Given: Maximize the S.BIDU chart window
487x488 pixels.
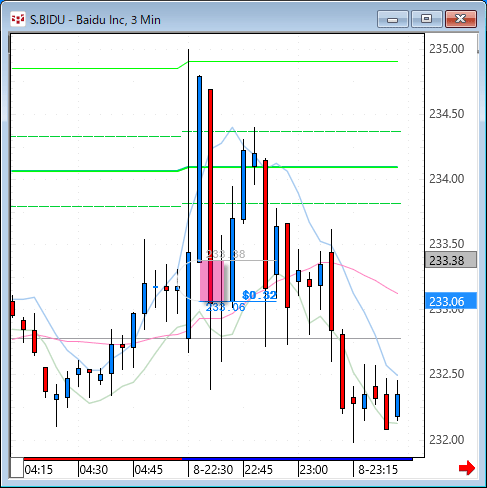Looking at the screenshot, I should [x=427, y=19].
